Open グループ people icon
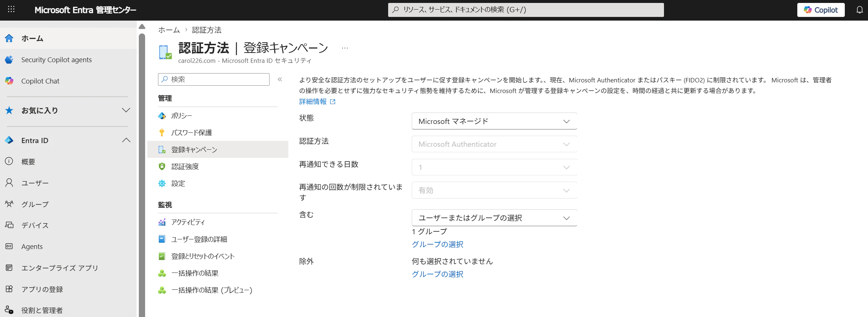The image size is (868, 317). click(9, 204)
